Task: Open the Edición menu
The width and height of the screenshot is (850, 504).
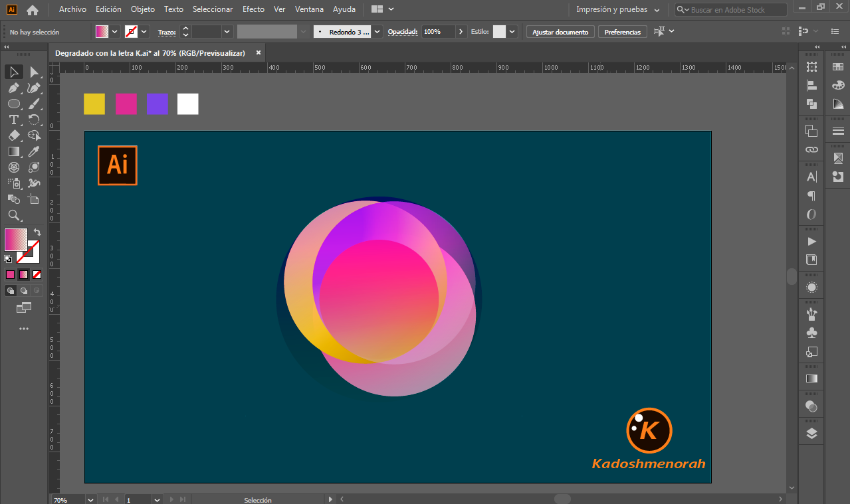Action: [x=108, y=9]
